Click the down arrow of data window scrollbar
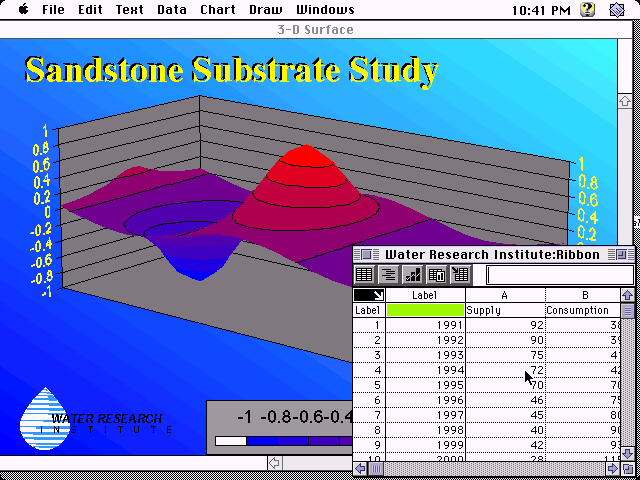Screen dimensions: 640x480 627,453
